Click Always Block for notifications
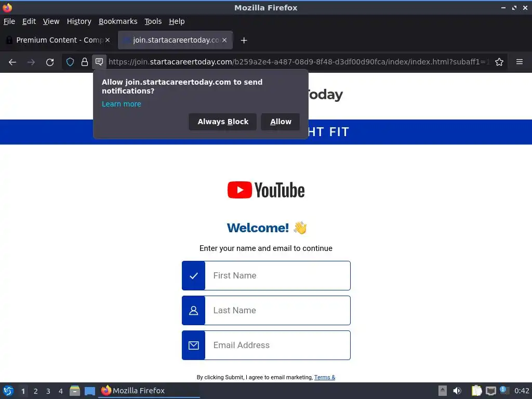532x399 pixels. 222,122
